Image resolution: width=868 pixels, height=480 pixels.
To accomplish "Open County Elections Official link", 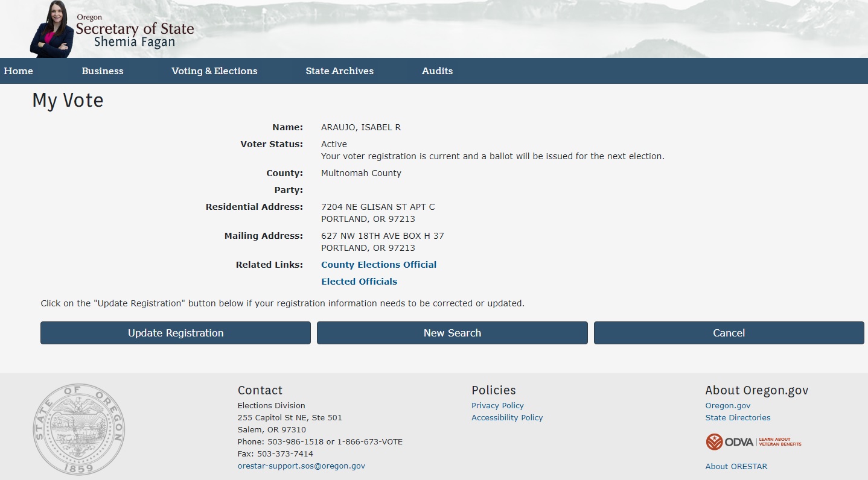I will tap(378, 265).
